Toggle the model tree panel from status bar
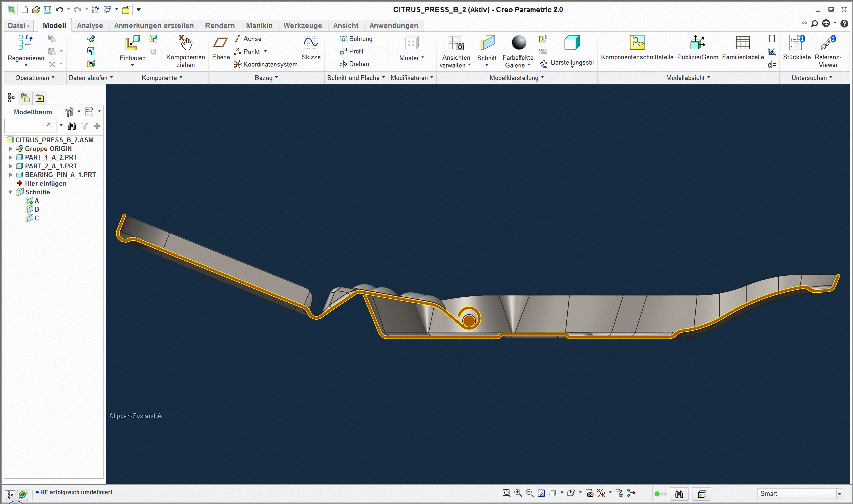This screenshot has width=853, height=504. [x=10, y=495]
